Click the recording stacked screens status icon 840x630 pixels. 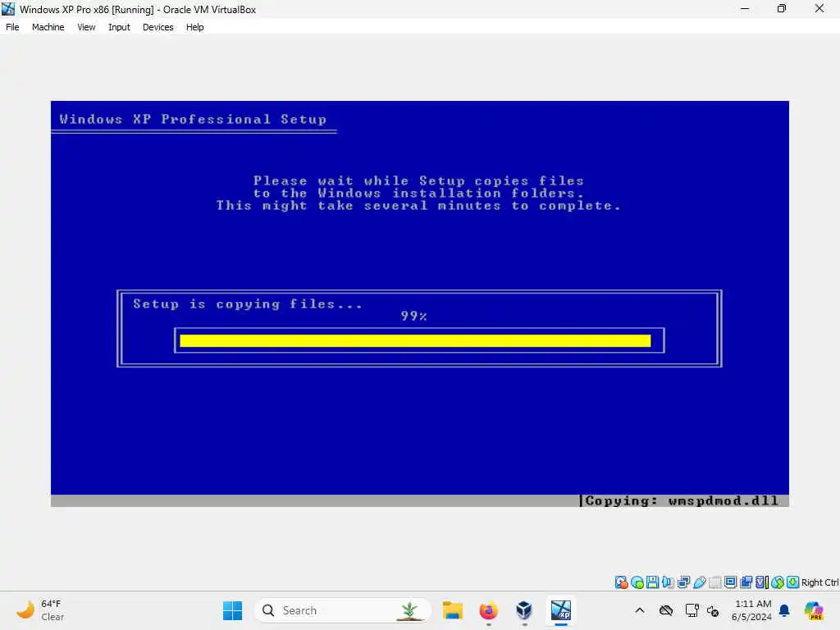(746, 582)
